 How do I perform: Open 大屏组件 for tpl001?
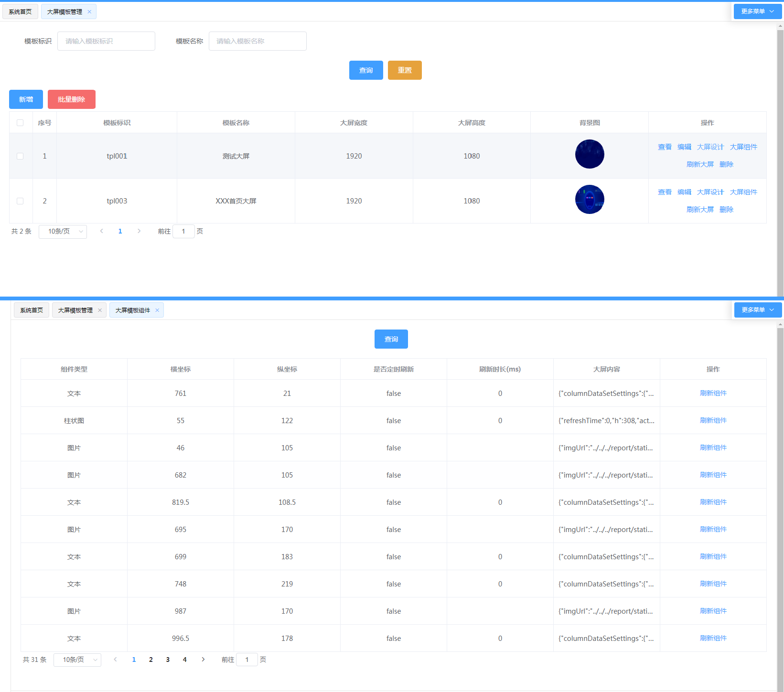(743, 147)
